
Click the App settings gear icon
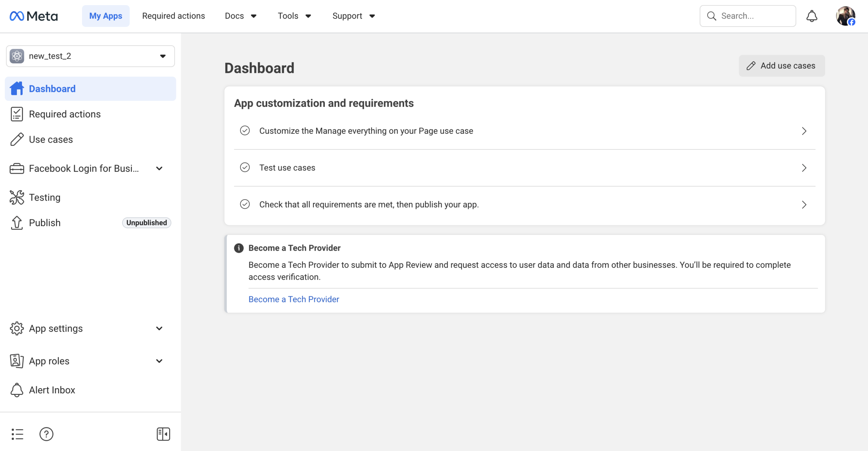[x=17, y=328]
